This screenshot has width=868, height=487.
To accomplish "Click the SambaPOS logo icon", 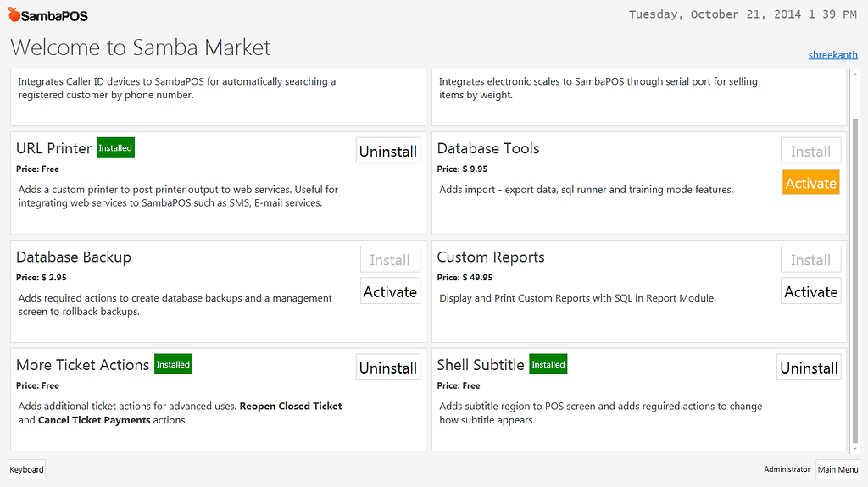I will [14, 15].
